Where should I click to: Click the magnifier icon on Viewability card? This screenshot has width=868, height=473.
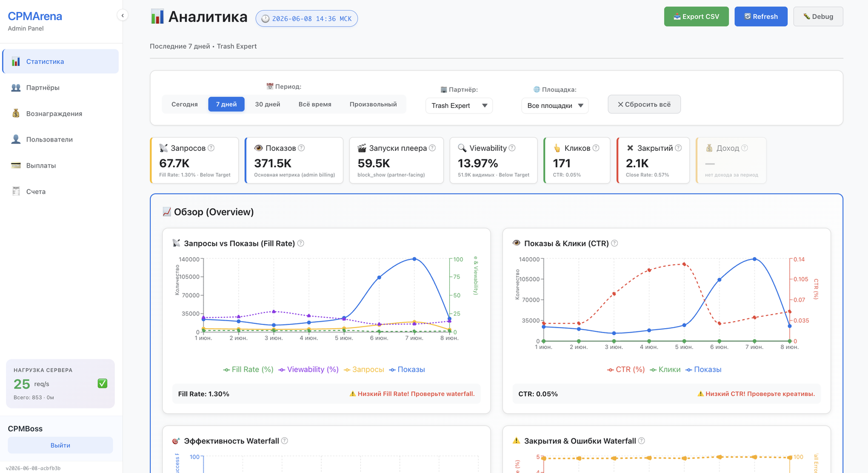[462, 148]
